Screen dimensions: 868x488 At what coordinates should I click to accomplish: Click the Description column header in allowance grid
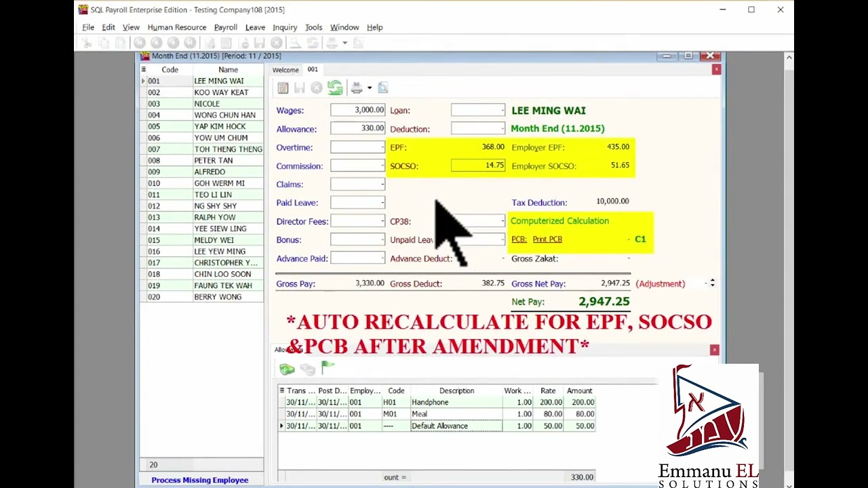pyautogui.click(x=456, y=390)
